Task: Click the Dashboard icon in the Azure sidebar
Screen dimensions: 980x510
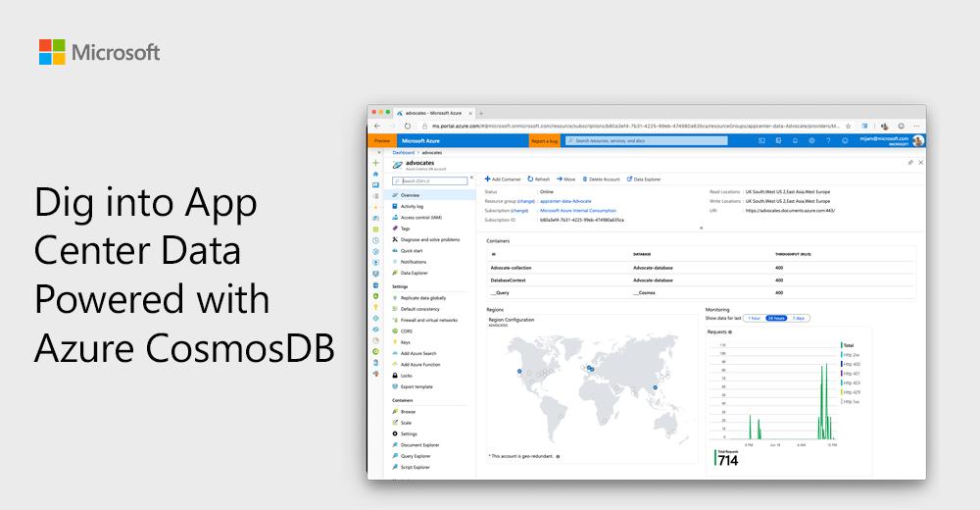Action: (x=375, y=185)
